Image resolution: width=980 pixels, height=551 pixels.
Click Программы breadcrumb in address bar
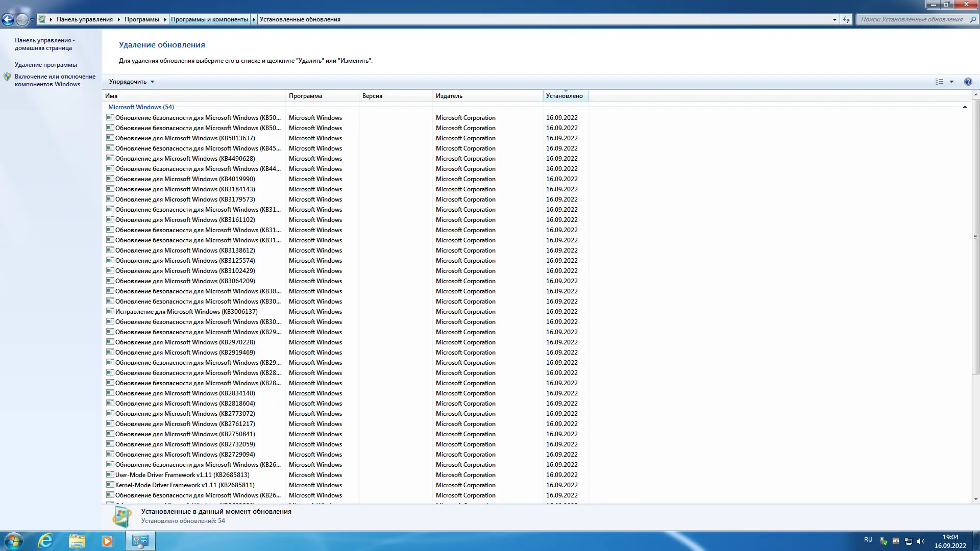pos(141,19)
